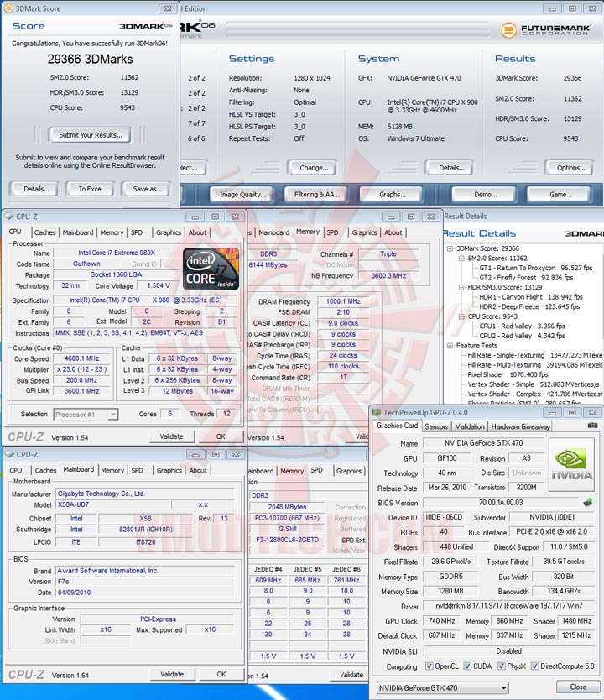Click the Intel Core i7 badge in CPU-Z
The height and width of the screenshot is (700, 604).
(x=211, y=269)
